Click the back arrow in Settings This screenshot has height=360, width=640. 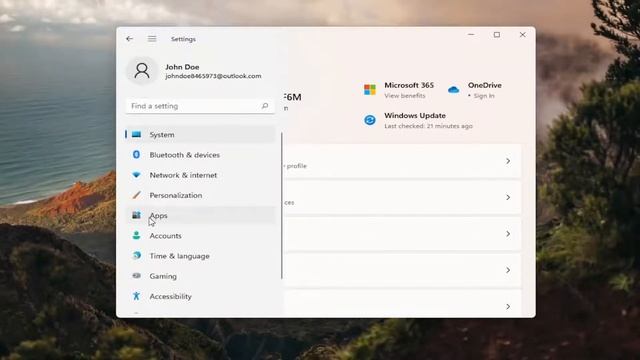click(x=129, y=39)
